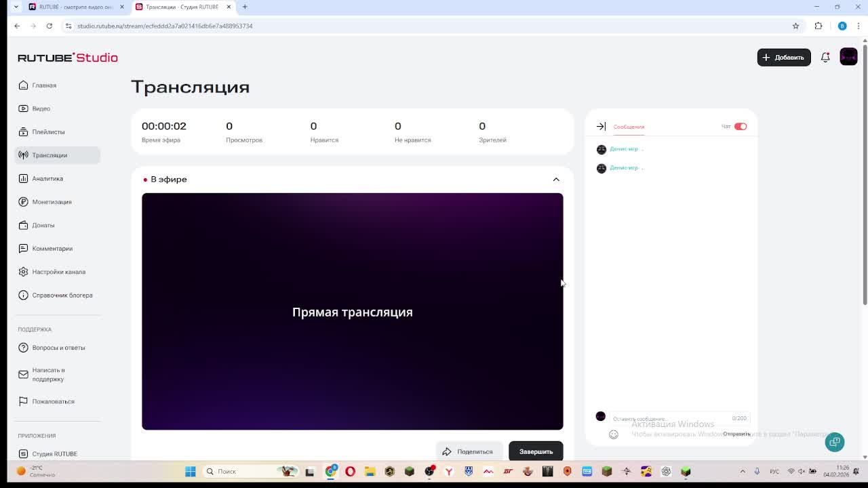The height and width of the screenshot is (488, 868).
Task: Click the Поделиться button
Action: click(x=469, y=451)
